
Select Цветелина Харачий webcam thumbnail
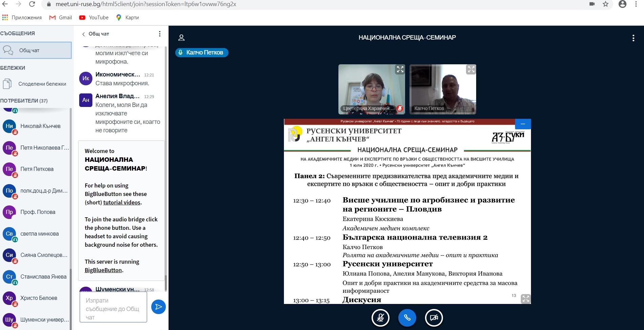tap(372, 89)
